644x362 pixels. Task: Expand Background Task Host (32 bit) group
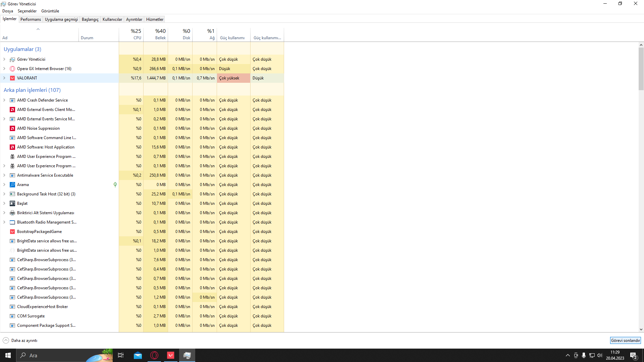tap(4, 194)
